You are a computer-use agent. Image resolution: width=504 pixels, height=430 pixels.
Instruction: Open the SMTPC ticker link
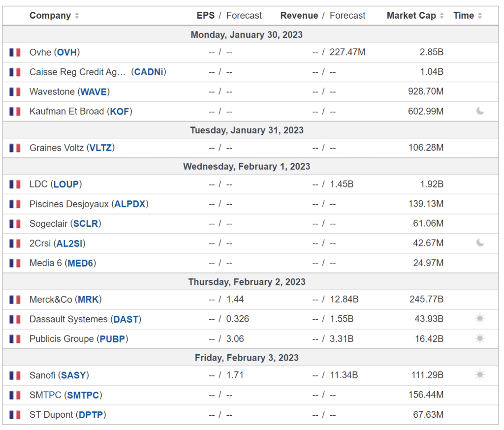click(x=83, y=395)
